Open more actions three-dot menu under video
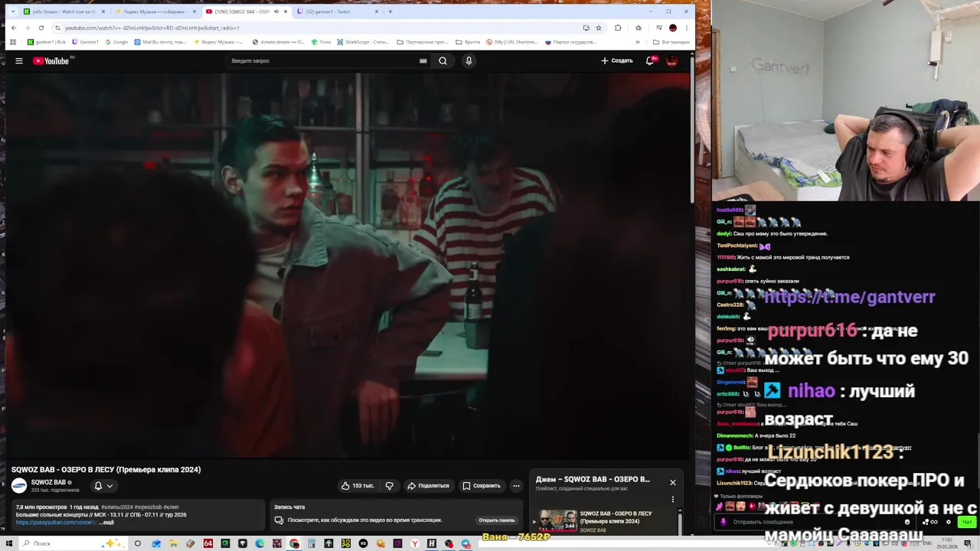The height and width of the screenshot is (551, 980). click(x=516, y=485)
